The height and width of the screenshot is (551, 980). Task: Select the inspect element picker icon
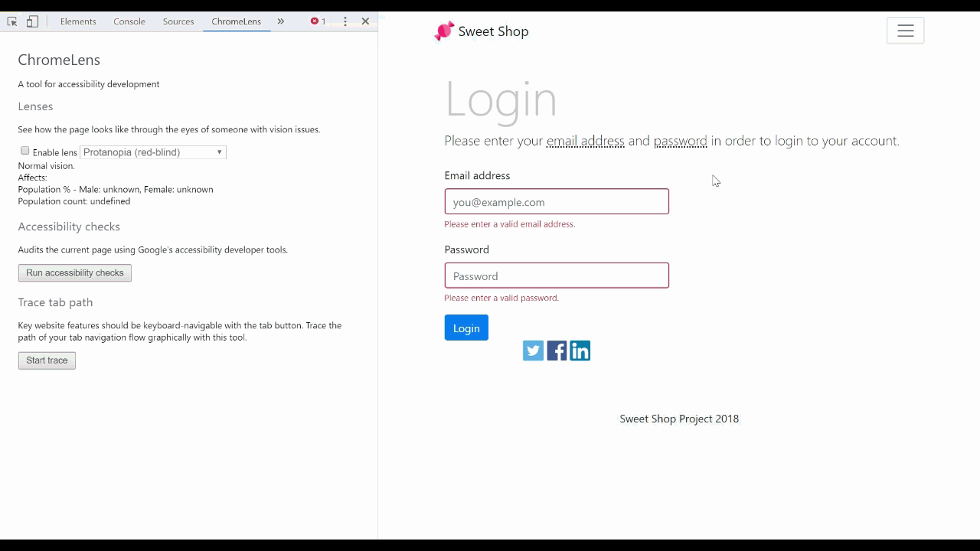point(12,21)
